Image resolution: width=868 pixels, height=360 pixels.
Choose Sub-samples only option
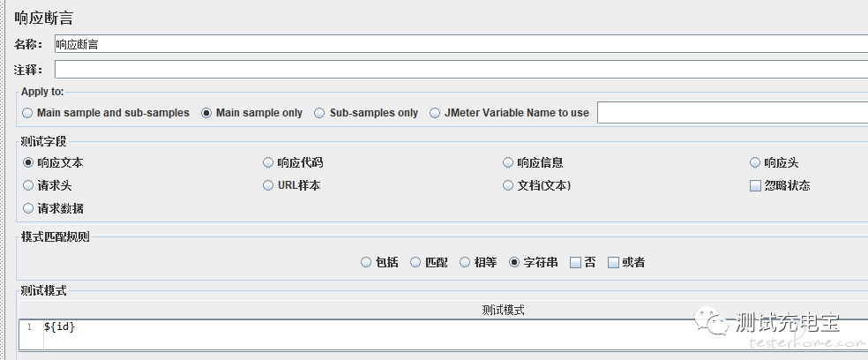tap(366, 113)
